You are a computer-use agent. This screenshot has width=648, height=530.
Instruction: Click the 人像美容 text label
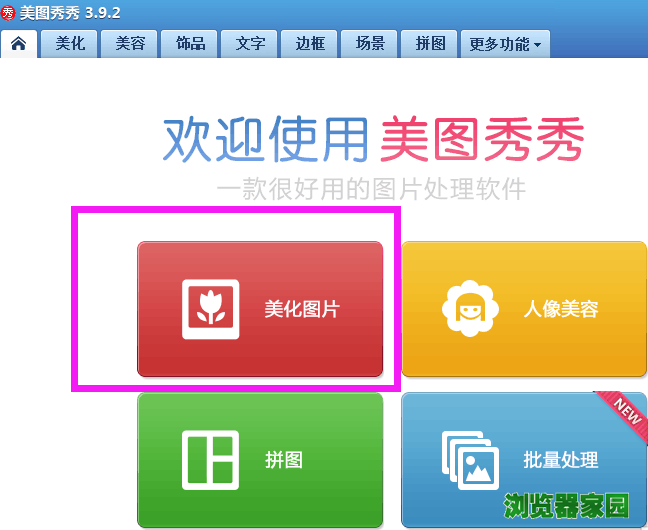click(x=561, y=309)
